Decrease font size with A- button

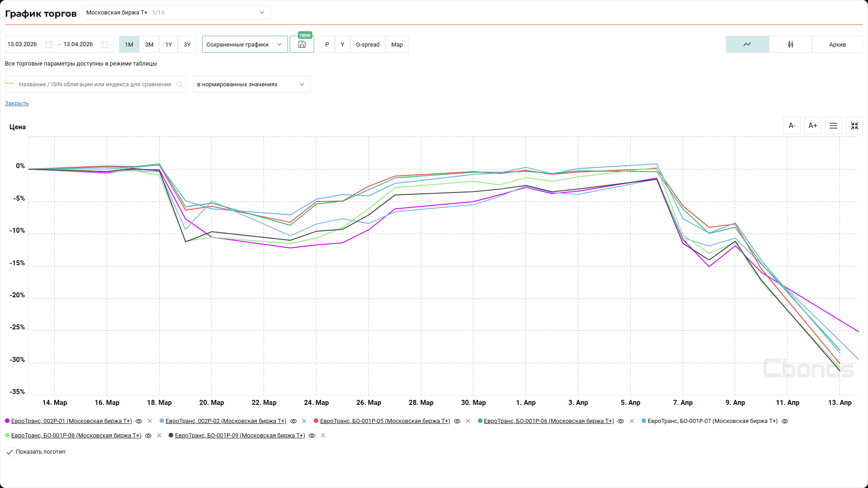pyautogui.click(x=792, y=126)
